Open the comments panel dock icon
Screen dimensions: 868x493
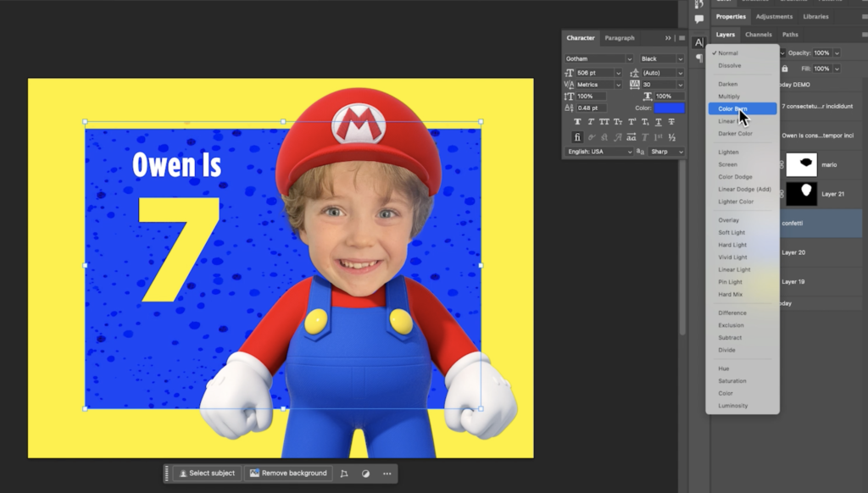[699, 19]
